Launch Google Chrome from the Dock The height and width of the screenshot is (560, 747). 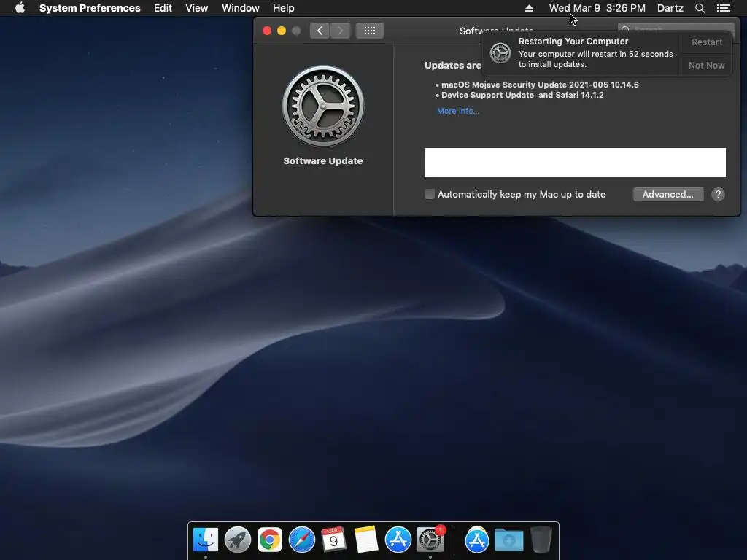(270, 540)
